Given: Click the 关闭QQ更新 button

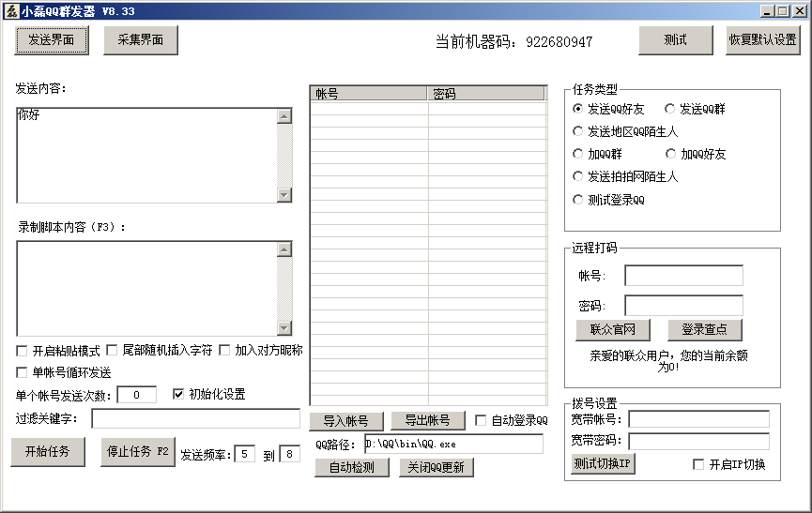Looking at the screenshot, I should (x=436, y=467).
